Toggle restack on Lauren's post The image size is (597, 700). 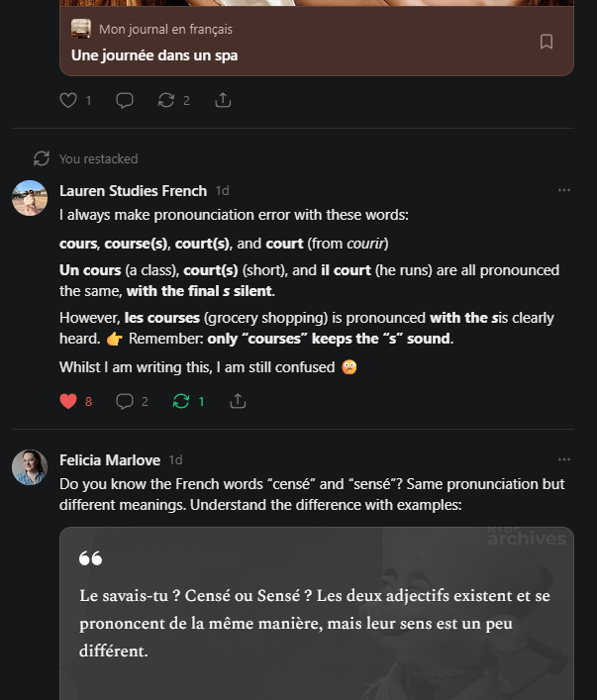click(x=181, y=401)
